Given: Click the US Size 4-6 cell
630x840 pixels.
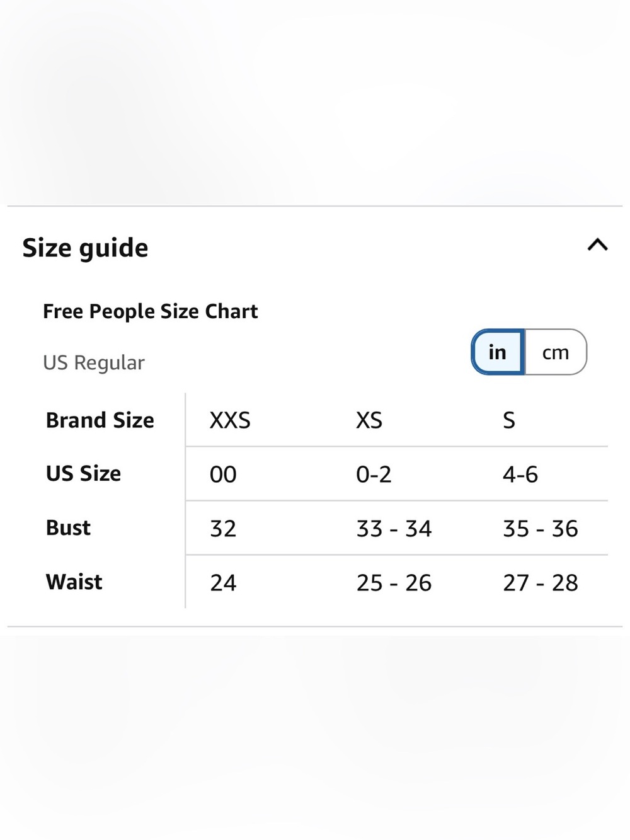Looking at the screenshot, I should tap(520, 475).
